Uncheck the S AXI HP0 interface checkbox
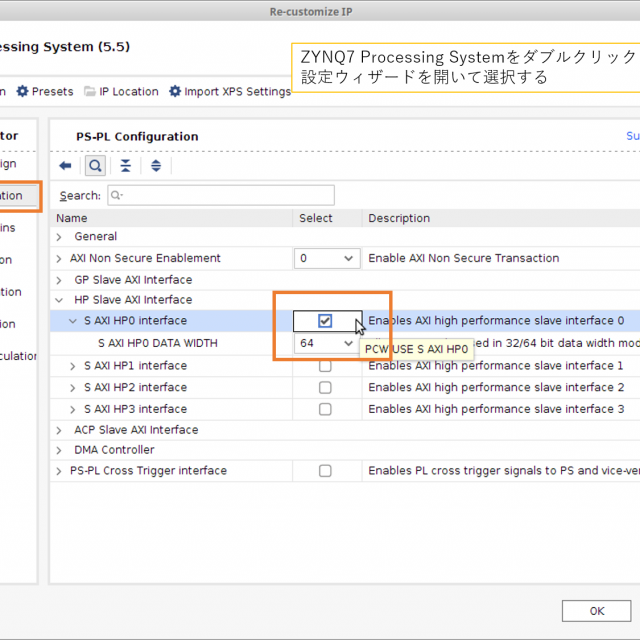Screen dimensions: 640x640 [x=325, y=321]
